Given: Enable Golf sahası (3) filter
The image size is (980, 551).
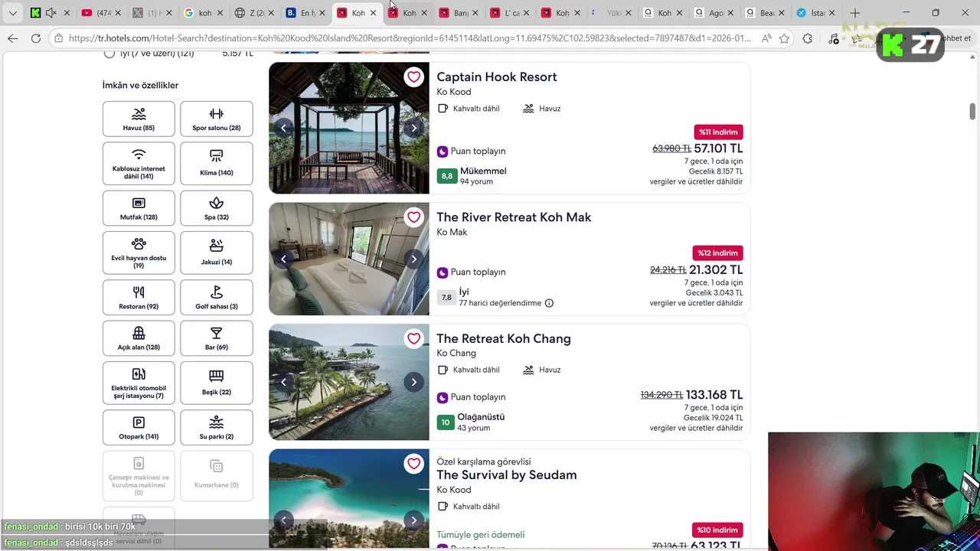Looking at the screenshot, I should click(x=217, y=297).
